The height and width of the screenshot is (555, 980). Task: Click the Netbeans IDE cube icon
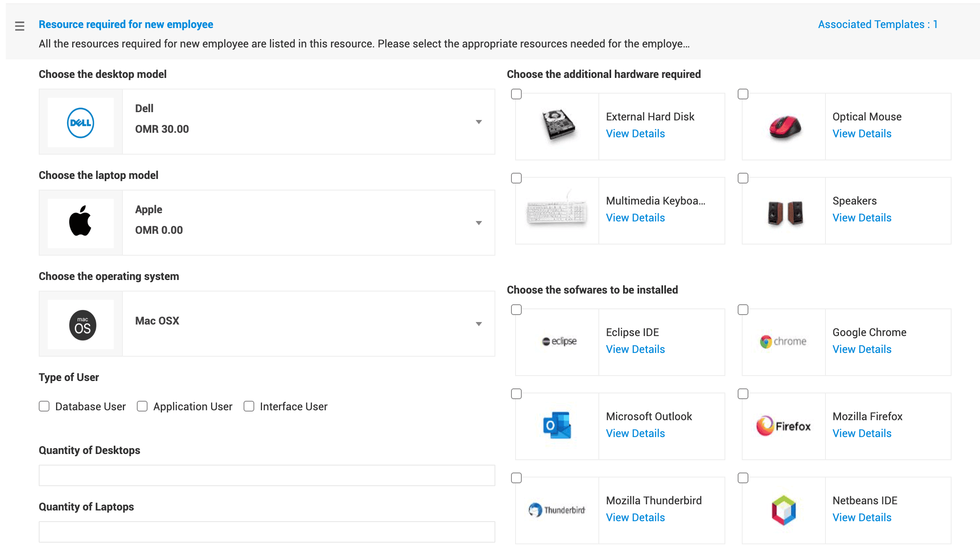[783, 510]
